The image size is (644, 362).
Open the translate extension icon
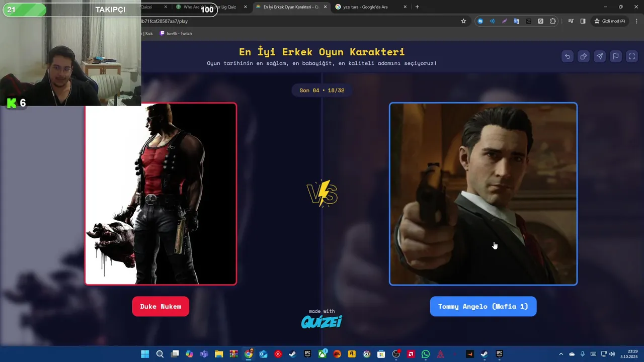click(516, 21)
